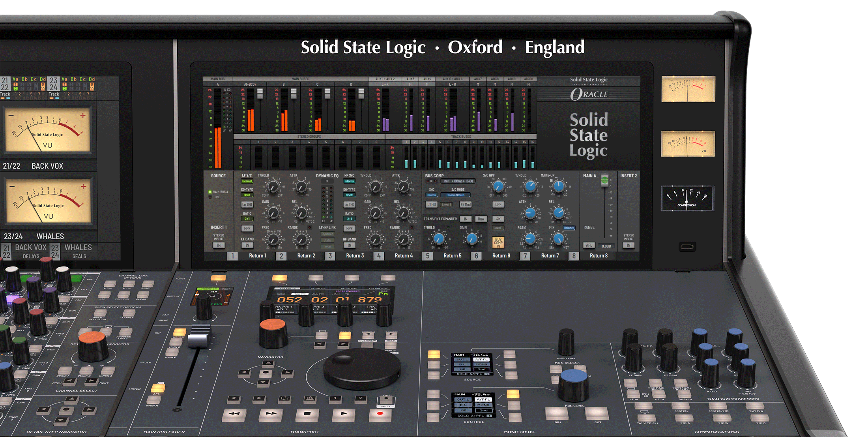Viewport: 868px width, 437px height.
Task: Open the Ins1 BCmp D-EQ order selector
Action: click(458, 181)
